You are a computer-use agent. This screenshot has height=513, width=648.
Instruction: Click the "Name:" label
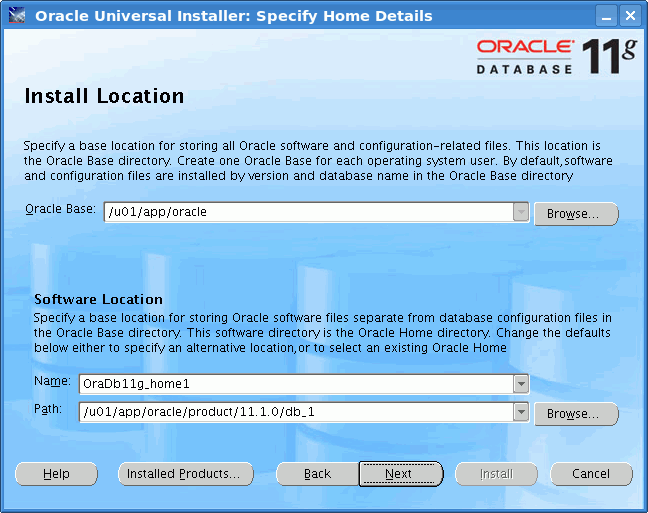tap(52, 381)
